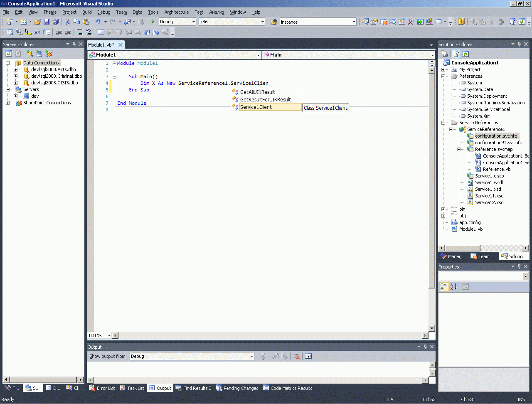Click the Open File folder icon

click(x=37, y=22)
